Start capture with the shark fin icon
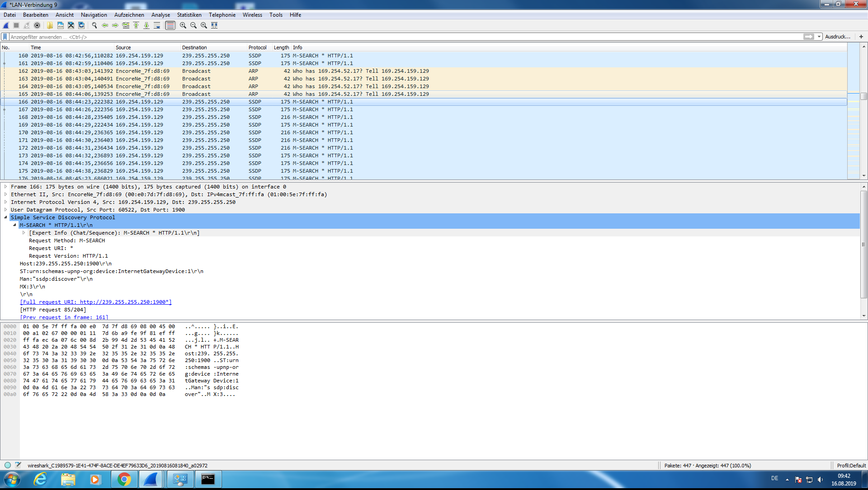 tap(6, 25)
